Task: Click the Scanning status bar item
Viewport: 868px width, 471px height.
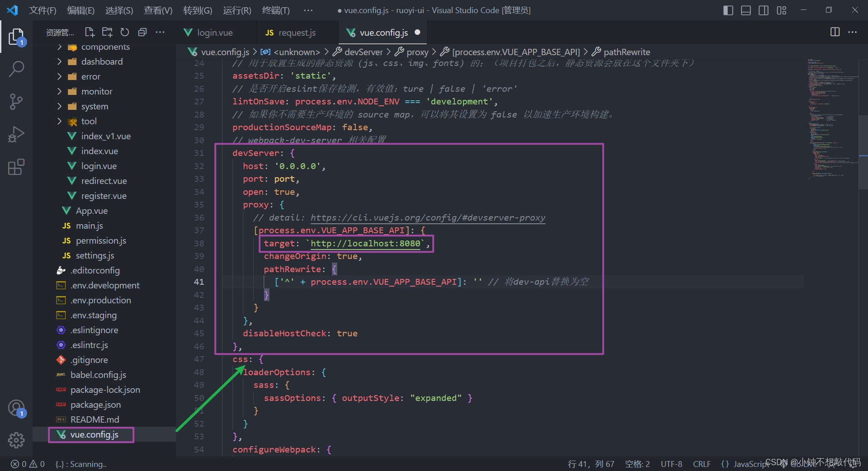Action: pos(81,464)
